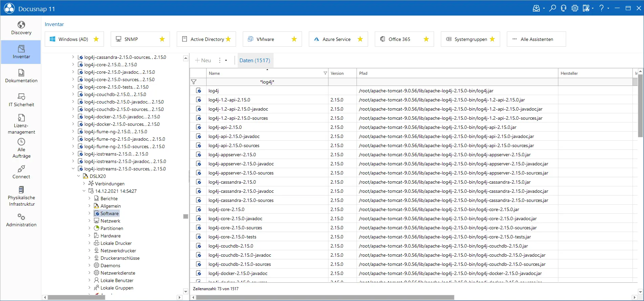
Task: Sort by the Version column header
Action: [342, 73]
